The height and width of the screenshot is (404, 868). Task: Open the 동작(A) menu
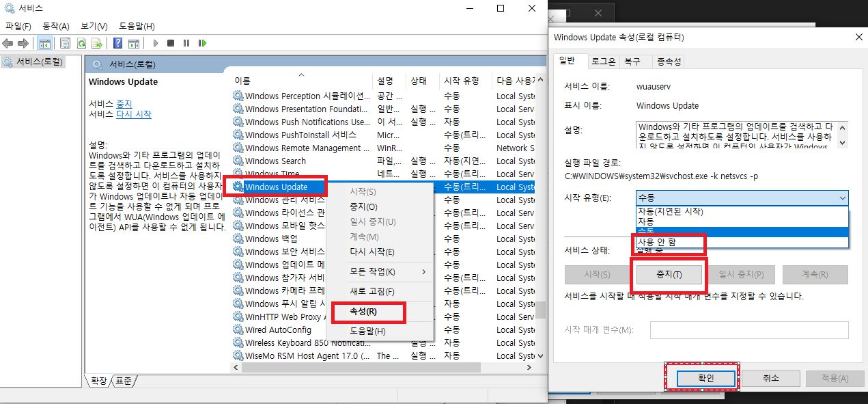(x=56, y=27)
